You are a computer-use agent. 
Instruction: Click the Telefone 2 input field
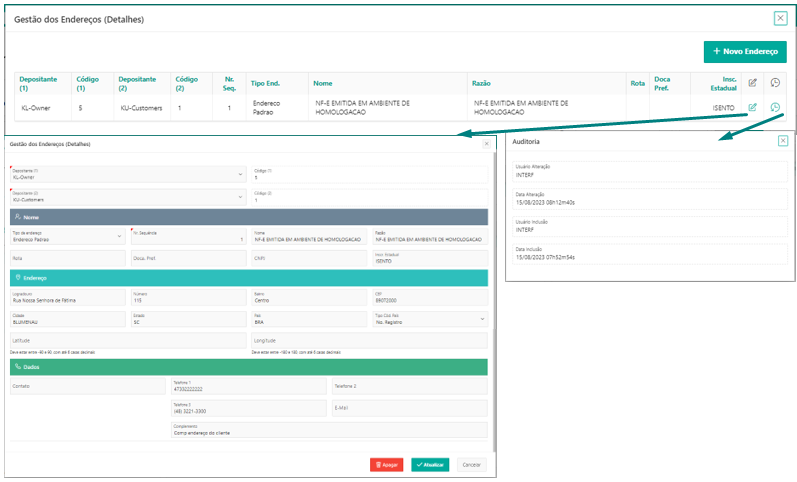(x=410, y=386)
